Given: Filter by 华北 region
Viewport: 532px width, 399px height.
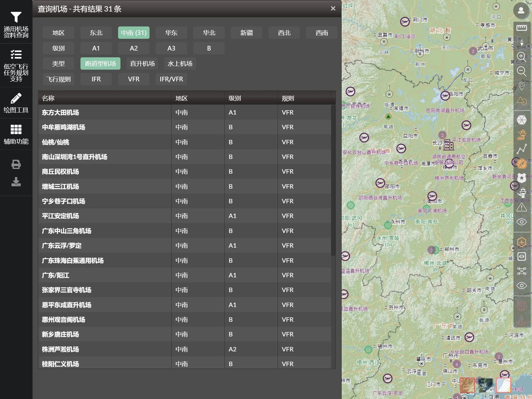Looking at the screenshot, I should pos(209,33).
